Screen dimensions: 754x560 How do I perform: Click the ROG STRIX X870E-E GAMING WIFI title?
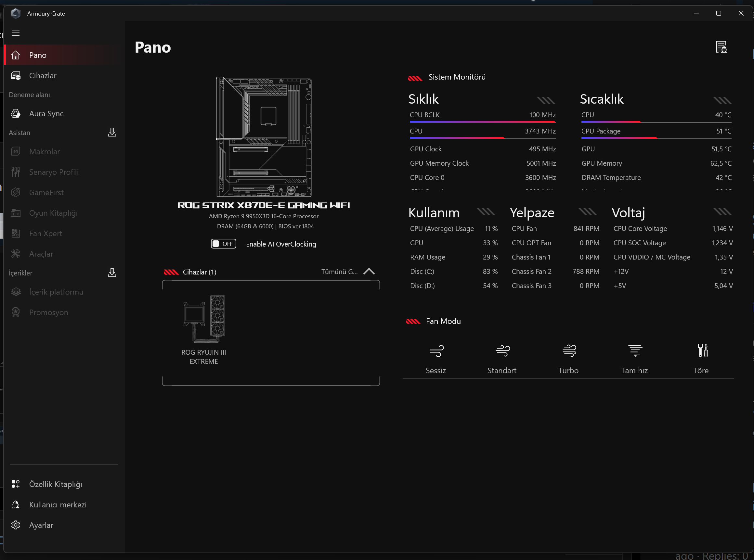(264, 205)
